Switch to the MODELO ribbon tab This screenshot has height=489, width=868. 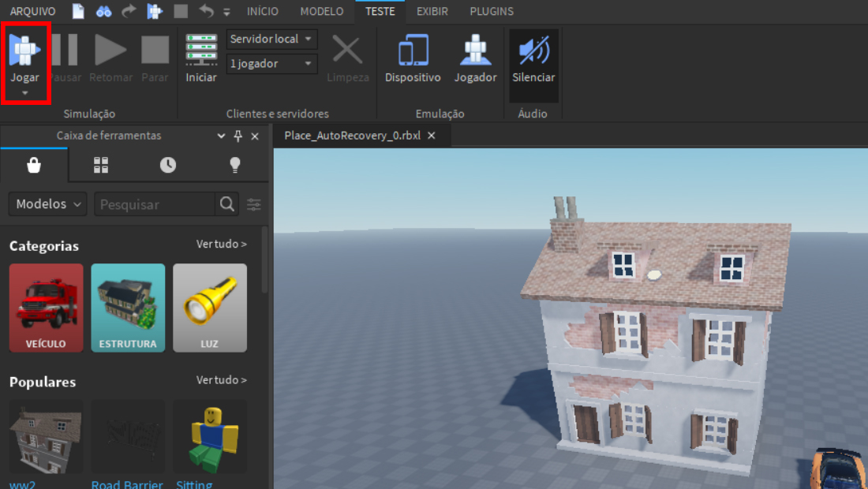322,11
